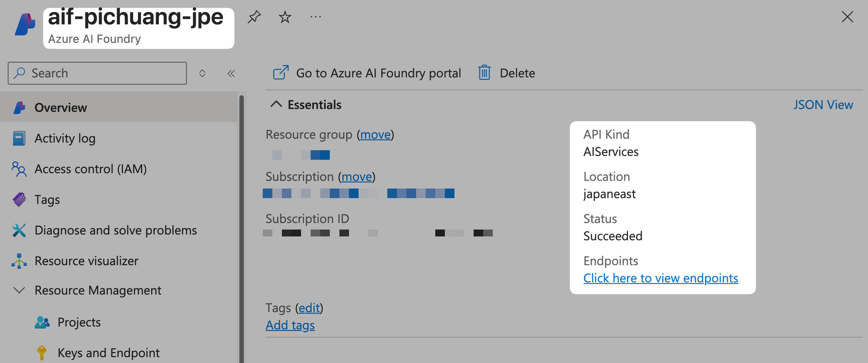Click the sidebar vertical scrollbar
The image size is (868, 363).
tap(242, 229)
